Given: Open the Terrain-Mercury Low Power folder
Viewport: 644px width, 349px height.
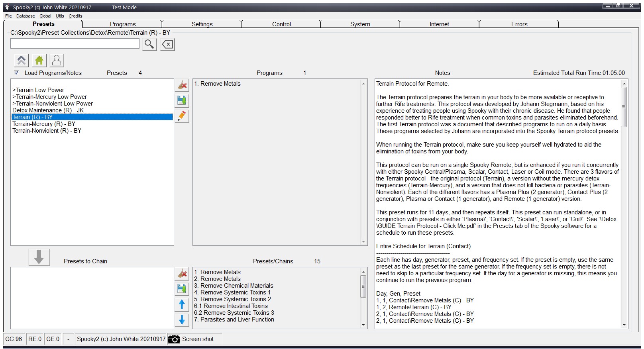Looking at the screenshot, I should [49, 97].
